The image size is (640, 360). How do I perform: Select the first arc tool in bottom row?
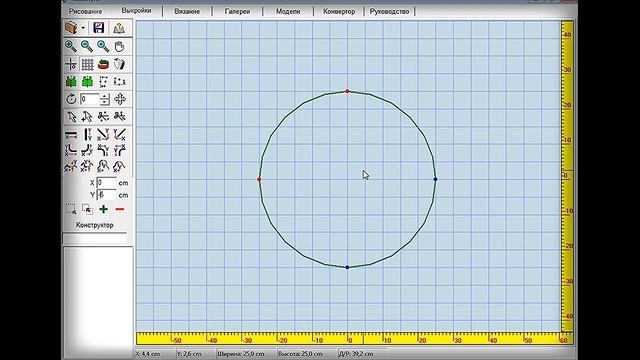[x=71, y=166]
